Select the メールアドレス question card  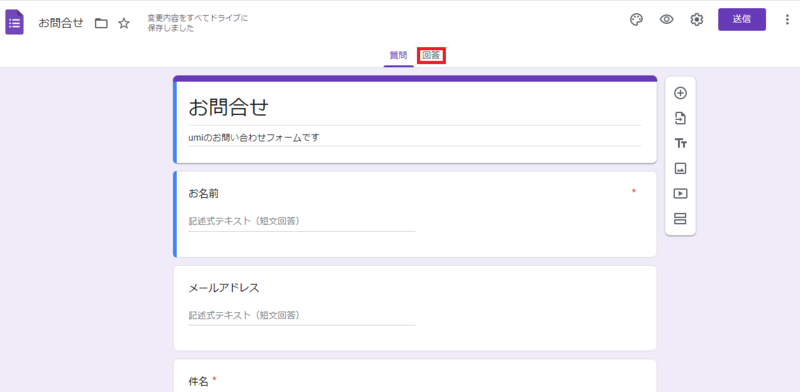pos(415,308)
